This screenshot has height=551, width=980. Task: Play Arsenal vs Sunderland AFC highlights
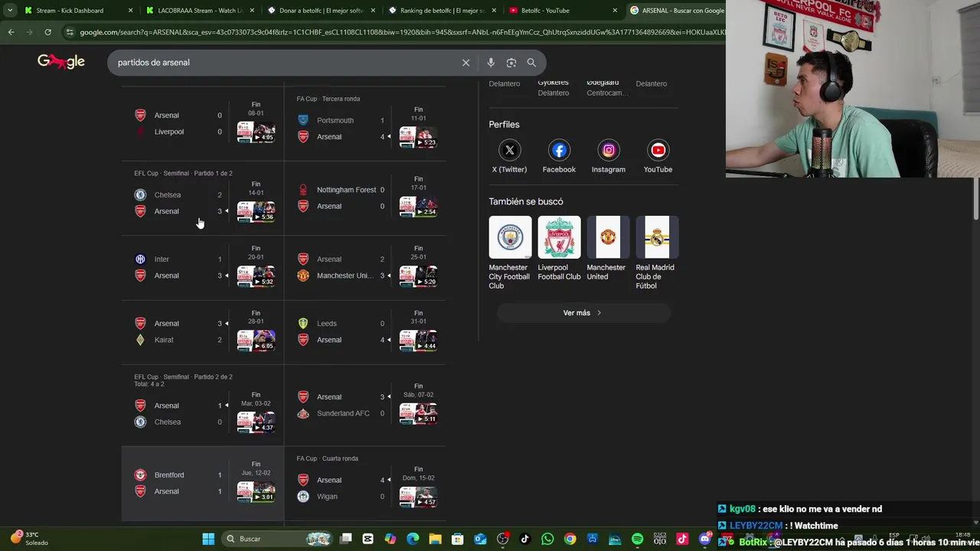pos(418,414)
